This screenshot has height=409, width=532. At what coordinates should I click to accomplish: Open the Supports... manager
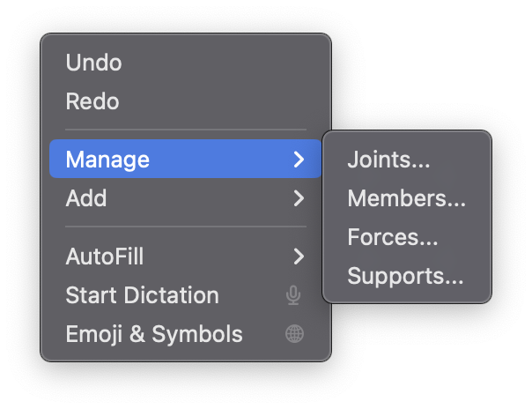pyautogui.click(x=405, y=277)
